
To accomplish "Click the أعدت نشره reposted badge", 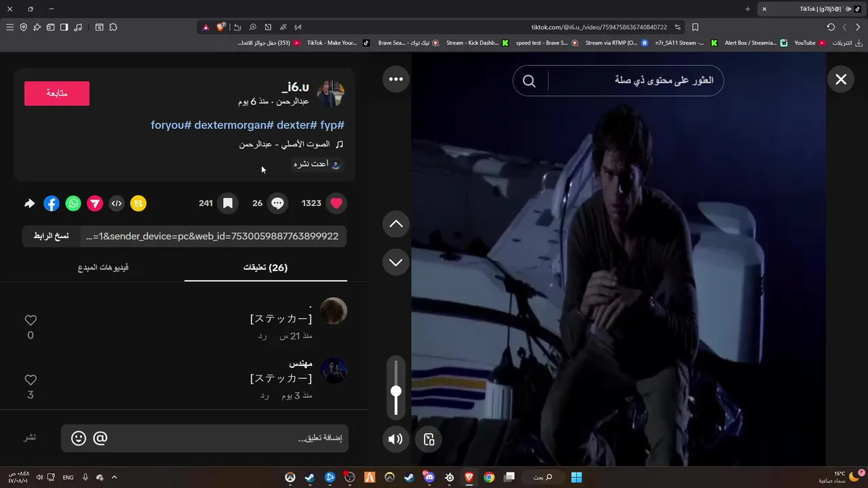I will 317,164.
